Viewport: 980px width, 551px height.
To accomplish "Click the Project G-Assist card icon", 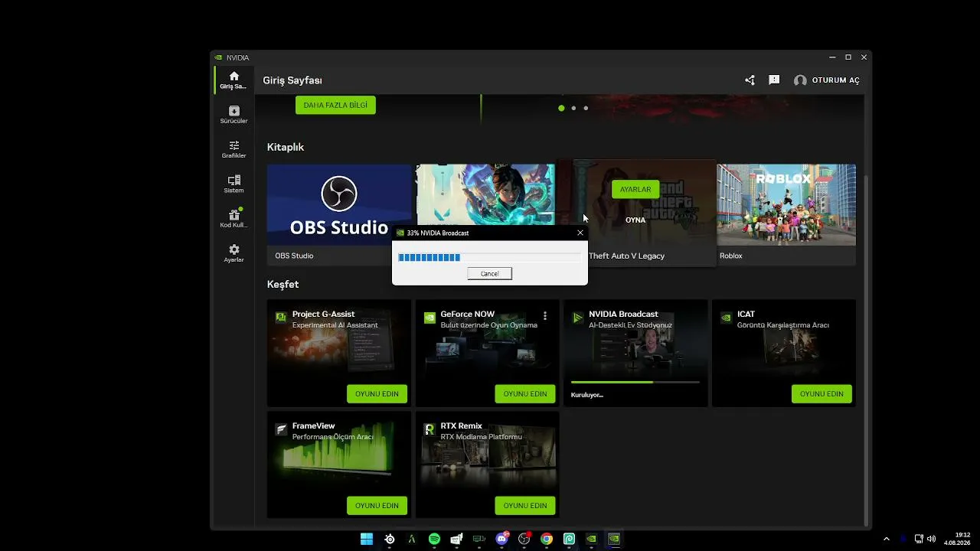I will (281, 318).
